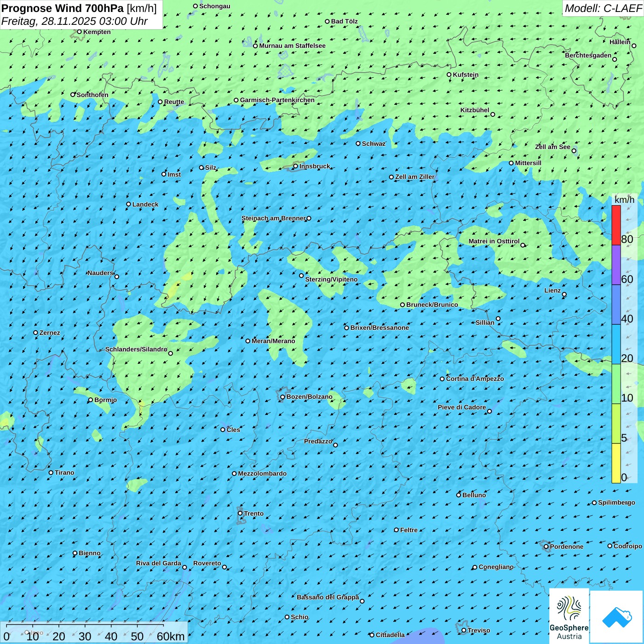Click the Bruneck/Brunico label
The image size is (644, 644).
pyautogui.click(x=432, y=305)
